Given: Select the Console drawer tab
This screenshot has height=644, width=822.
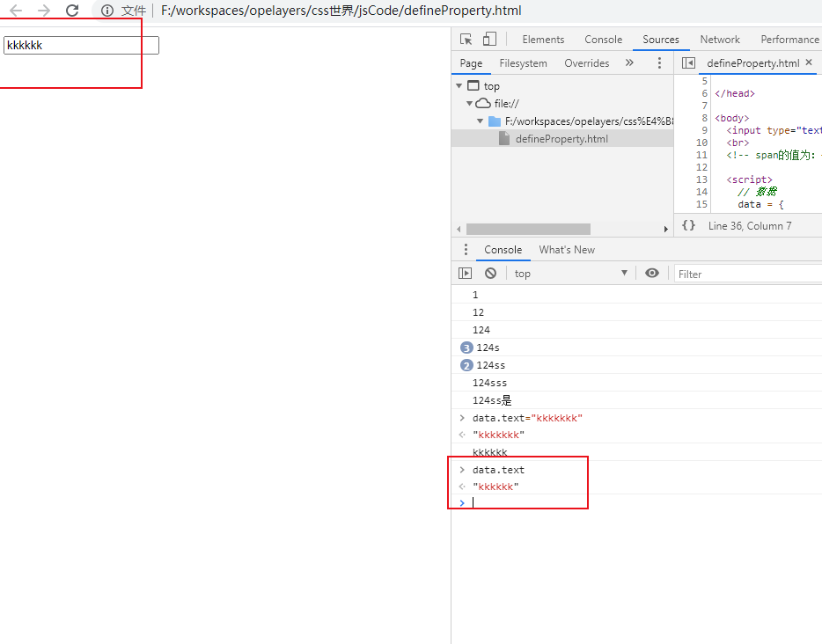Looking at the screenshot, I should (503, 250).
